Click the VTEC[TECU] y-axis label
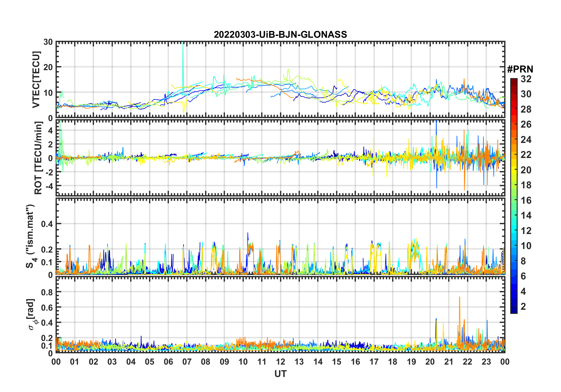This screenshot has width=561, height=392. click(36, 80)
